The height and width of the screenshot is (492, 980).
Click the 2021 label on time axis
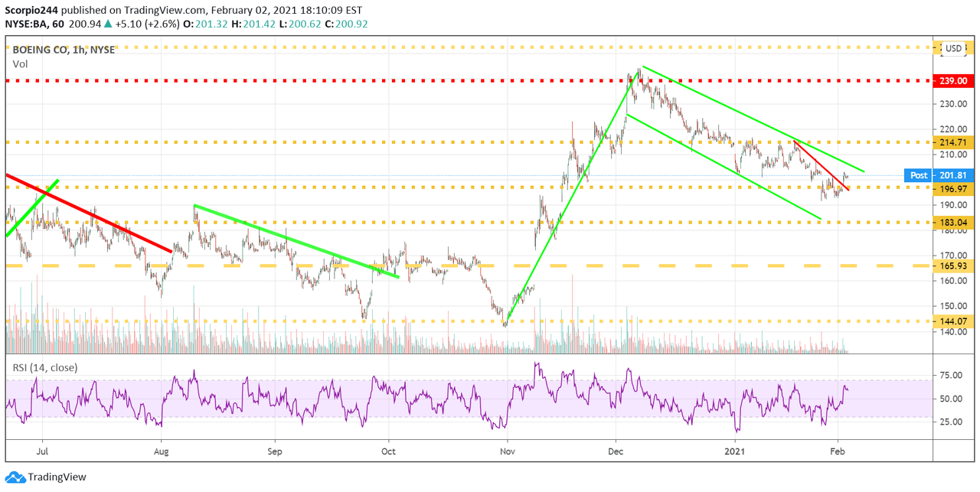click(x=736, y=451)
